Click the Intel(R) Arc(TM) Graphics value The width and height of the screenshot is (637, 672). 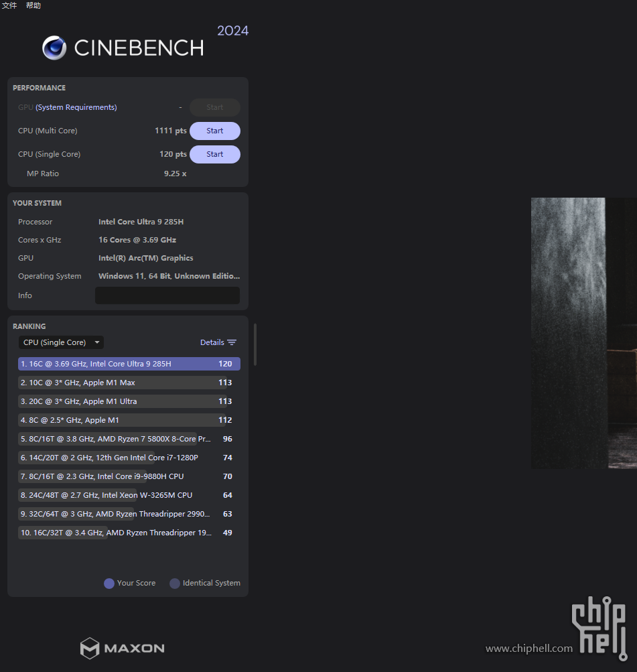pos(145,258)
